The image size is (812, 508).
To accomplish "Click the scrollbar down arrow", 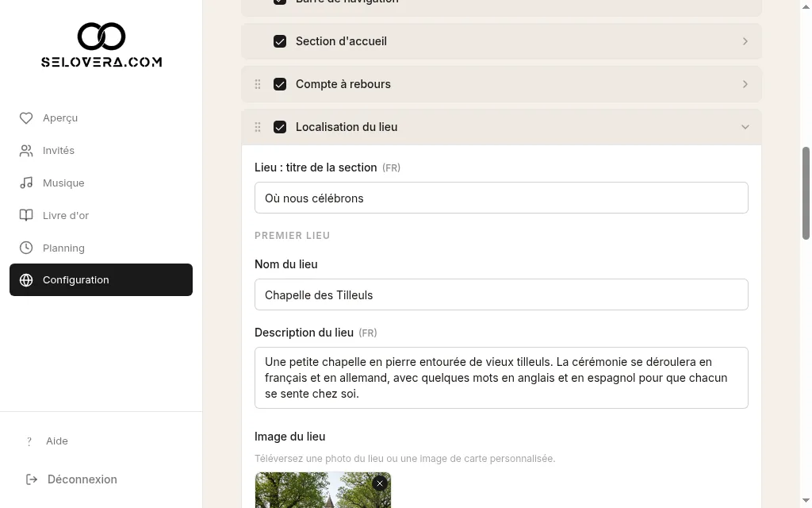I will click(x=806, y=501).
